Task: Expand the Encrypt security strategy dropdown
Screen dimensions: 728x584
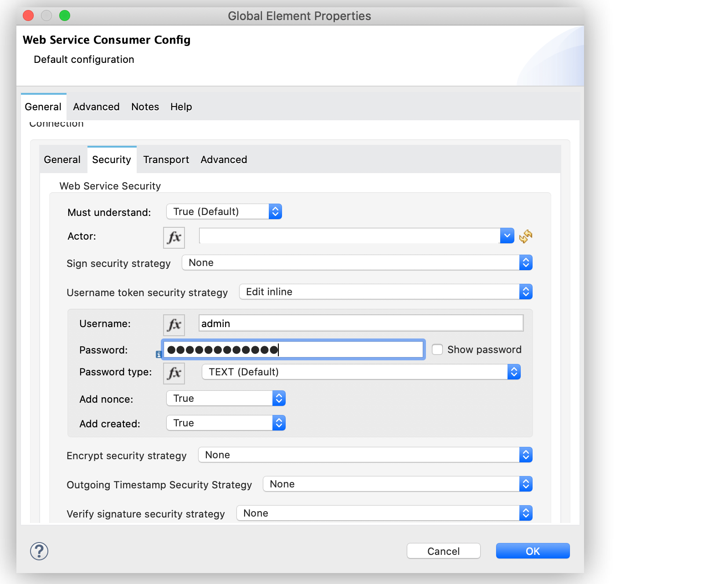Action: [x=365, y=455]
